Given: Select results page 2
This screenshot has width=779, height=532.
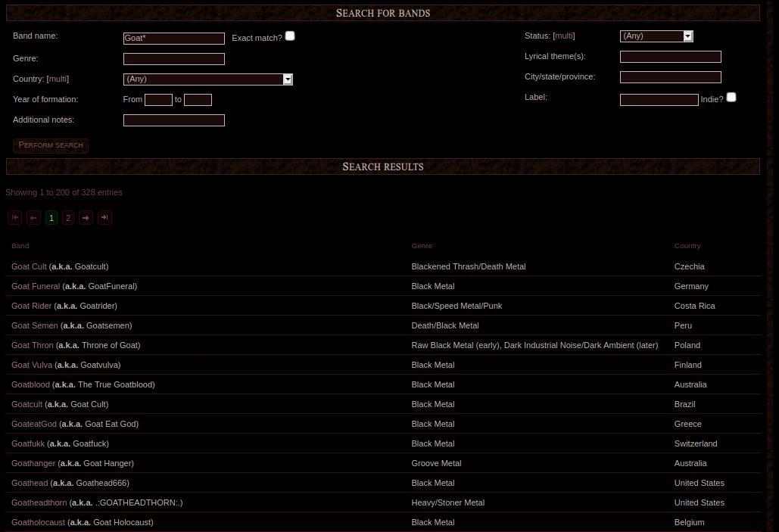Looking at the screenshot, I should 68,218.
